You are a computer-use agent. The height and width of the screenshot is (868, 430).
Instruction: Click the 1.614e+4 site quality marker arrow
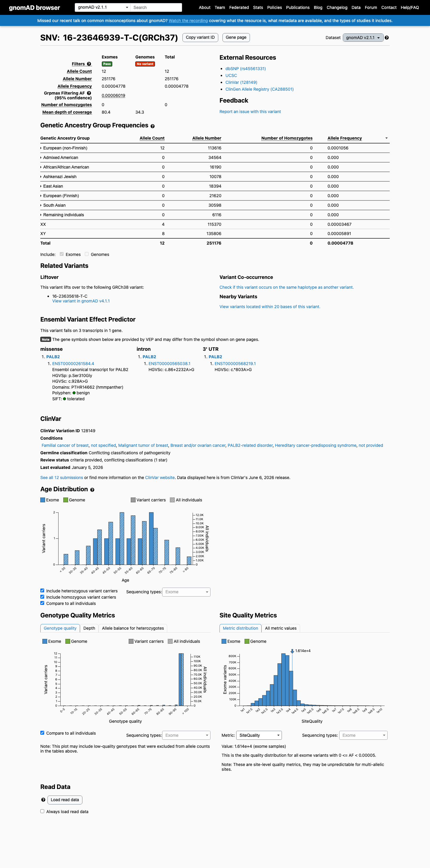coord(292,651)
